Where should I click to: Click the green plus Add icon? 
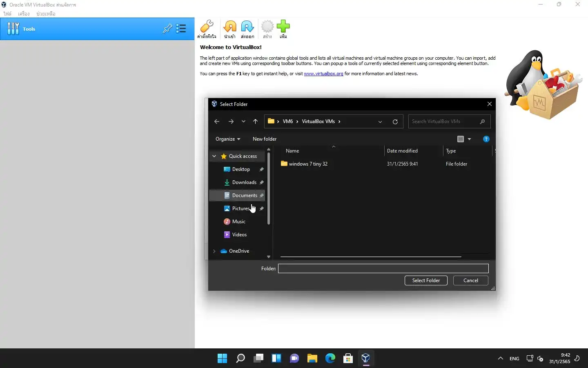pyautogui.click(x=283, y=29)
